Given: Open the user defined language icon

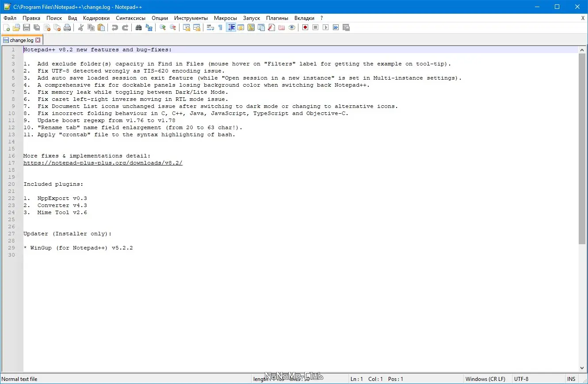Looking at the screenshot, I should (241, 27).
